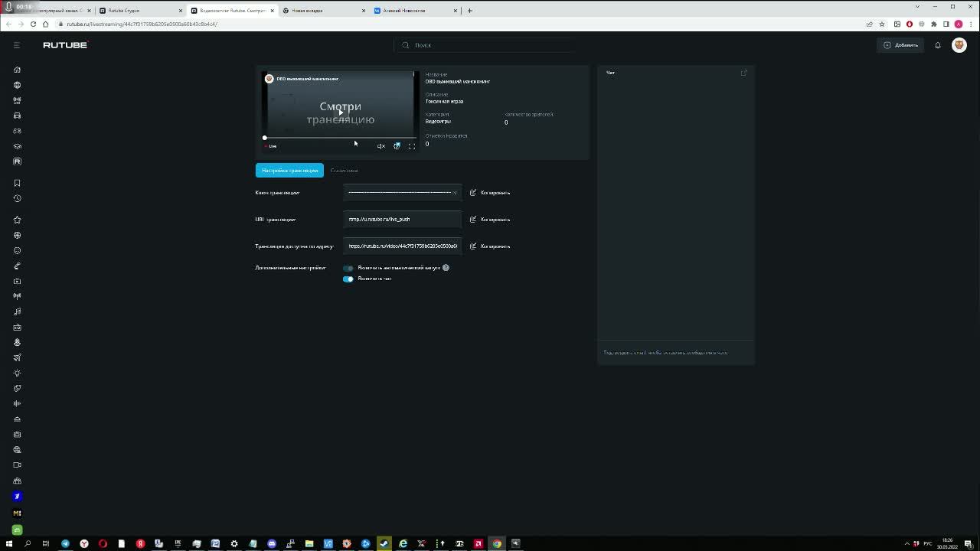
Task: Switch to the New Tab browser tab
Action: (323, 11)
